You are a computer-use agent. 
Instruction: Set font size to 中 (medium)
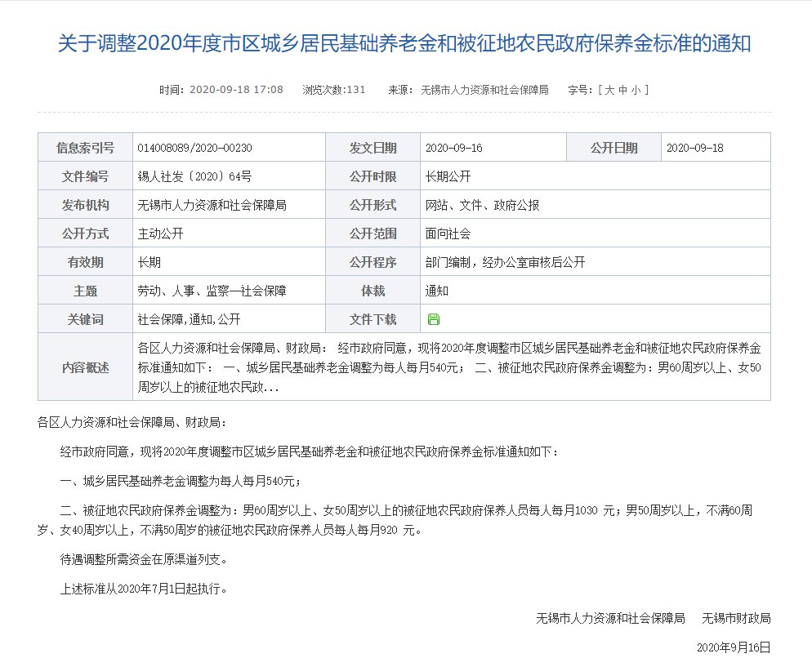coord(624,90)
